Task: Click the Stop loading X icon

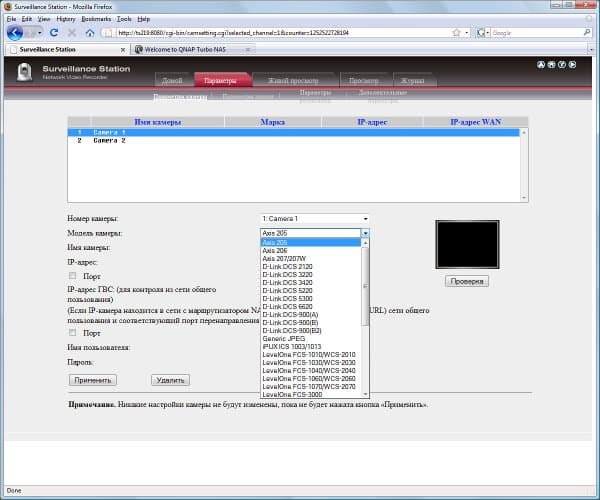Action: point(72,33)
